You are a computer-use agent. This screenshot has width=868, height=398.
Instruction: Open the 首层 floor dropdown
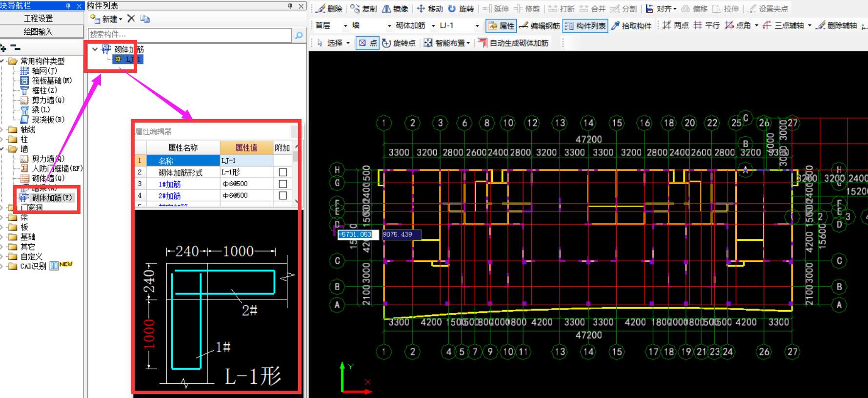(x=345, y=26)
